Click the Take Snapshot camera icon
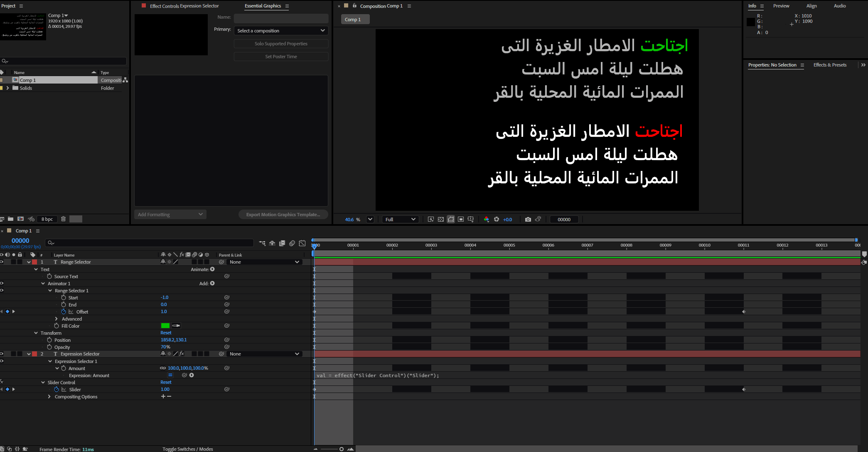 (528, 220)
